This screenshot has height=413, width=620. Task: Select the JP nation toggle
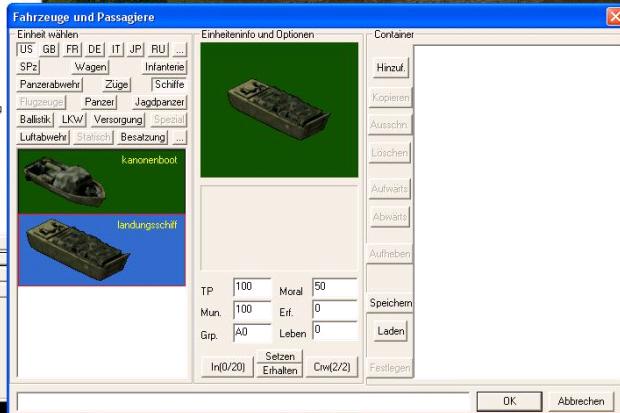point(135,49)
